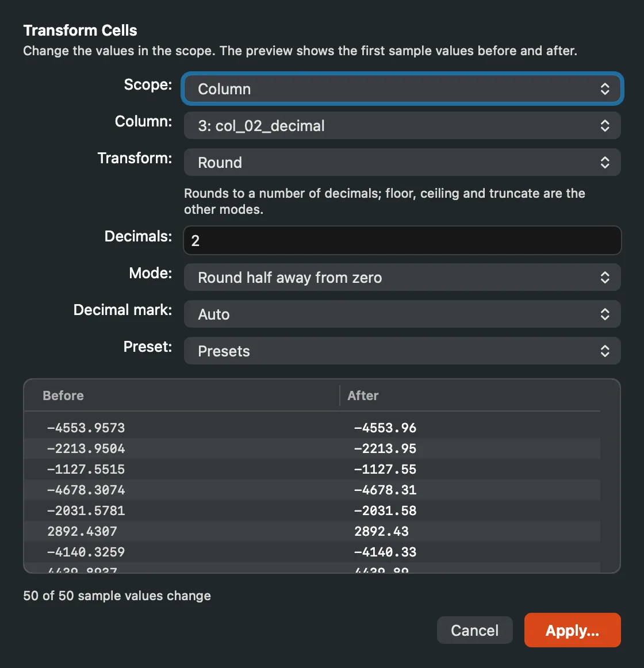Select before value -2213.9504

(x=86, y=448)
